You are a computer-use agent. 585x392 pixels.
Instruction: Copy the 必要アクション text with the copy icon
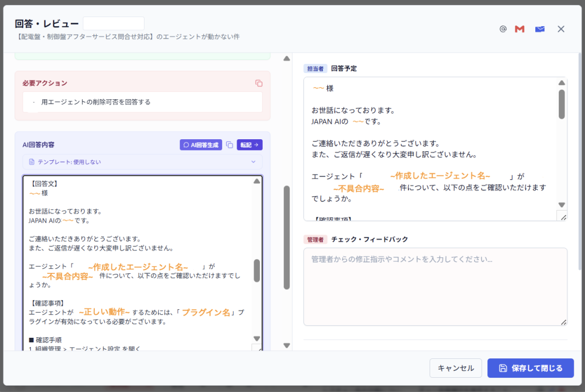pos(259,83)
